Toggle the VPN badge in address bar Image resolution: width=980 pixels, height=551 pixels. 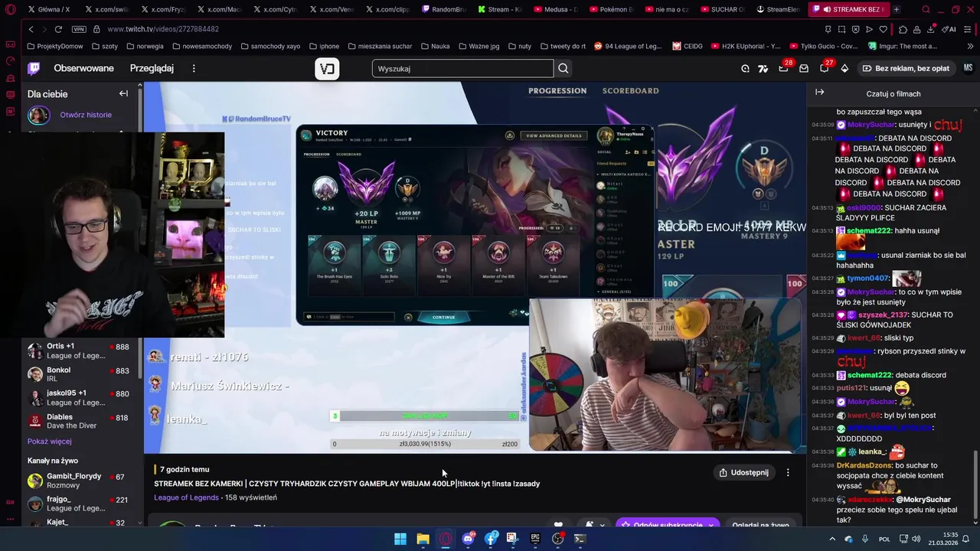click(79, 29)
